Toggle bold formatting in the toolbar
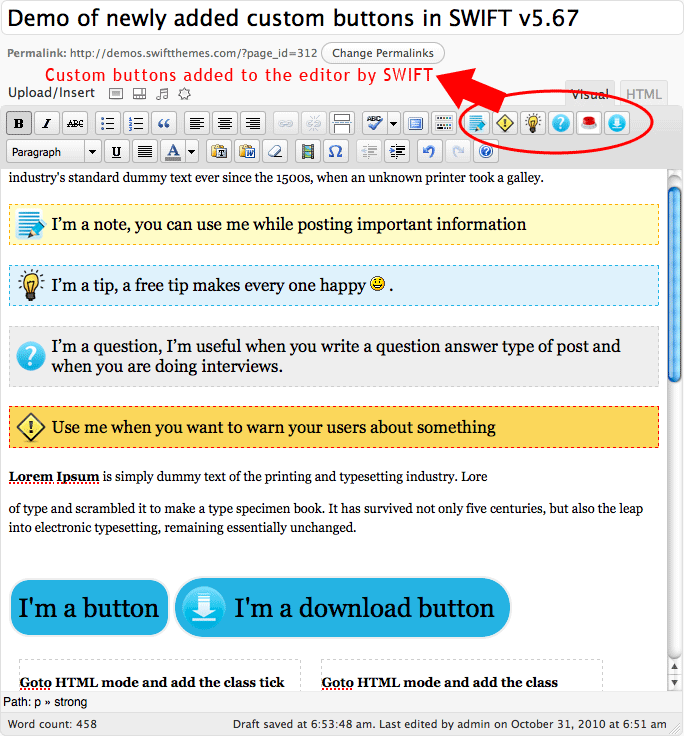This screenshot has height=736, width=684. pyautogui.click(x=19, y=123)
